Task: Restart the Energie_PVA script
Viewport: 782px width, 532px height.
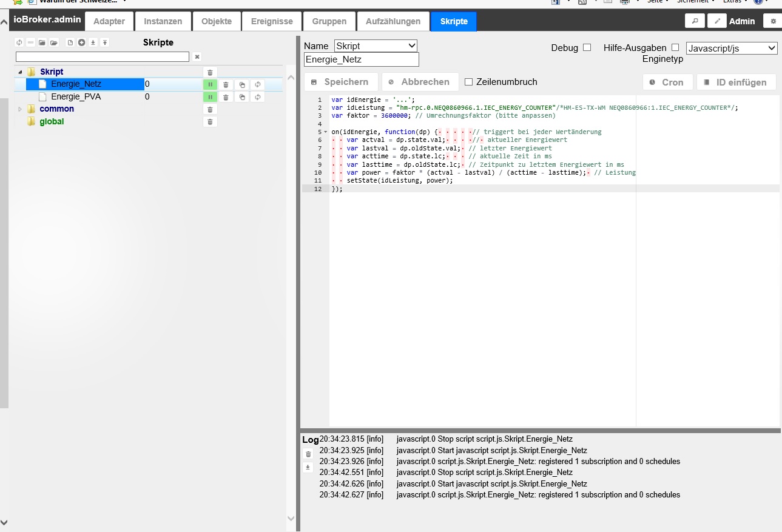Action: (258, 97)
